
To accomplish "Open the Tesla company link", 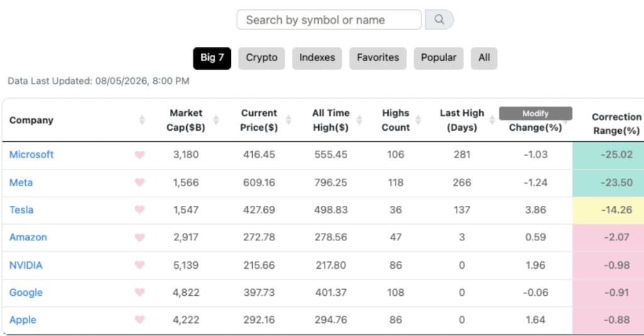I will pyautogui.click(x=21, y=210).
